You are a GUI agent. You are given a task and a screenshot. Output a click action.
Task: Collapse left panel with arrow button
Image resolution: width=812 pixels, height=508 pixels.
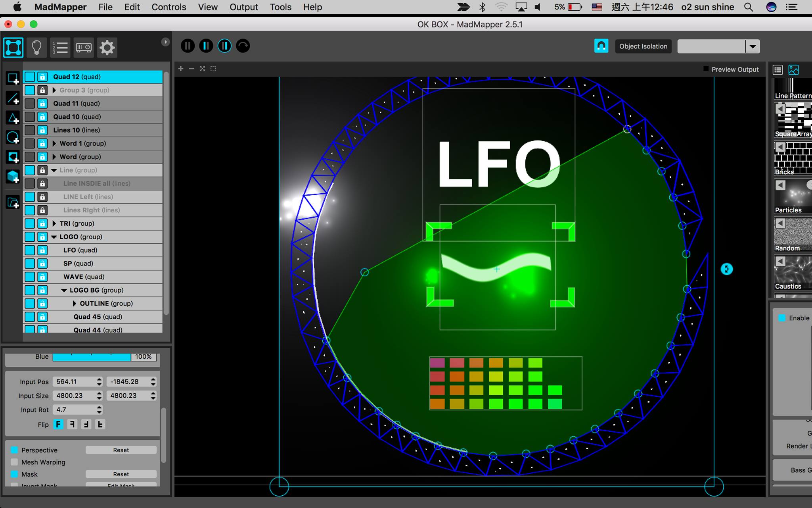[165, 42]
